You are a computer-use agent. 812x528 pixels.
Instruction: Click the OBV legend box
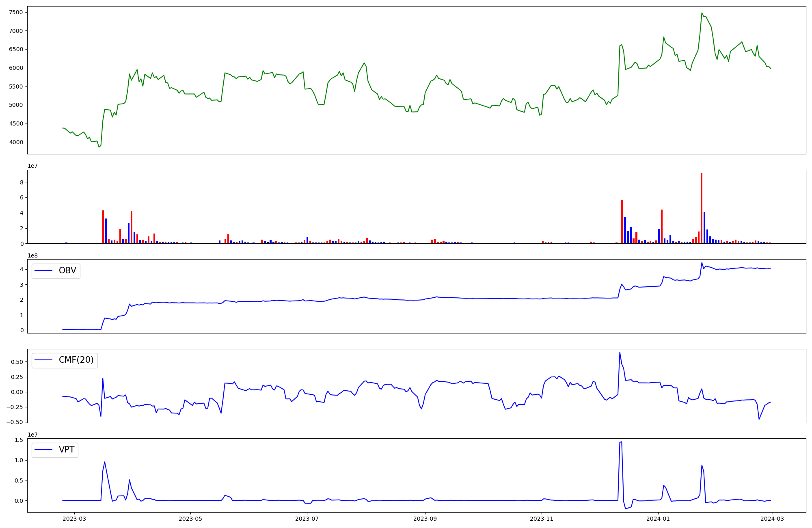tap(56, 271)
